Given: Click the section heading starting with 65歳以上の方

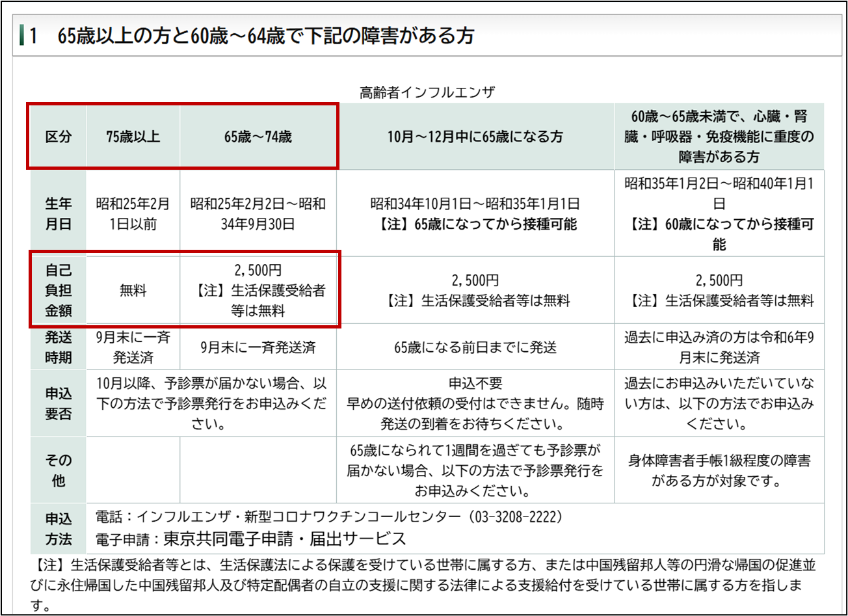Looking at the screenshot, I should point(265,36).
